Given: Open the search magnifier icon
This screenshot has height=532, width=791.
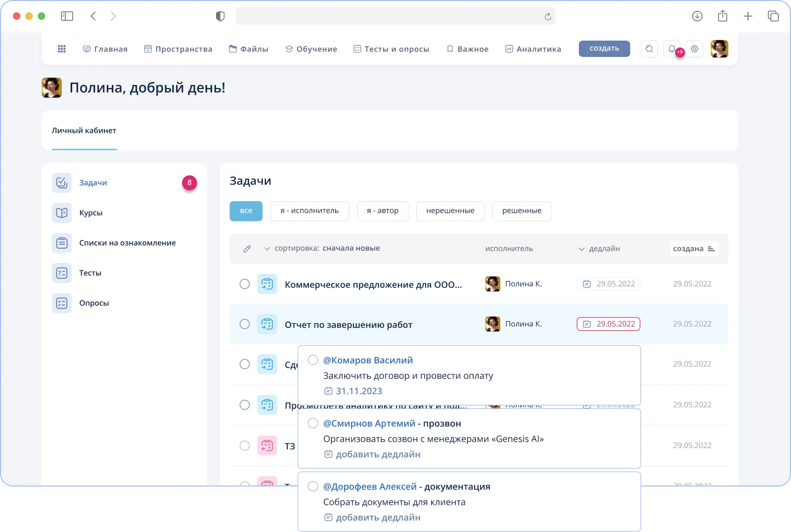Looking at the screenshot, I should 649,49.
